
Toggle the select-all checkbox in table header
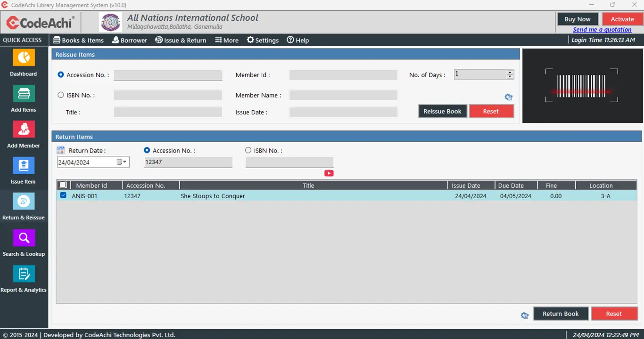(x=63, y=186)
